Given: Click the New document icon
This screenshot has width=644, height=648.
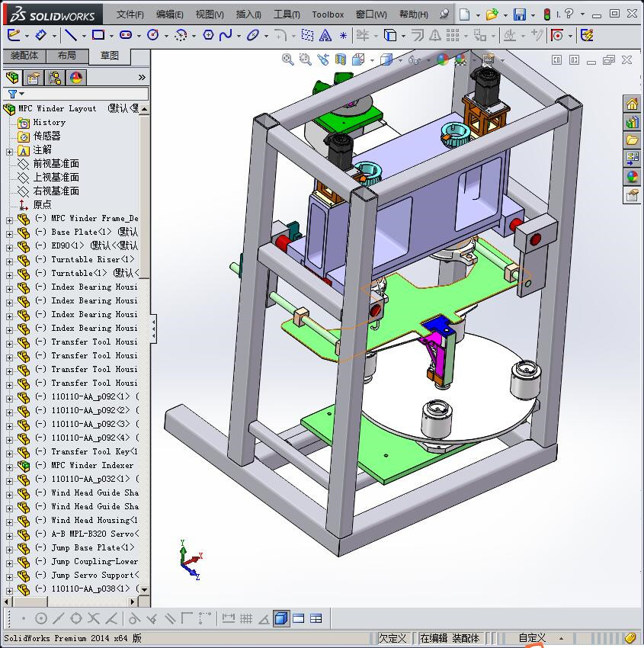Looking at the screenshot, I should [465, 14].
